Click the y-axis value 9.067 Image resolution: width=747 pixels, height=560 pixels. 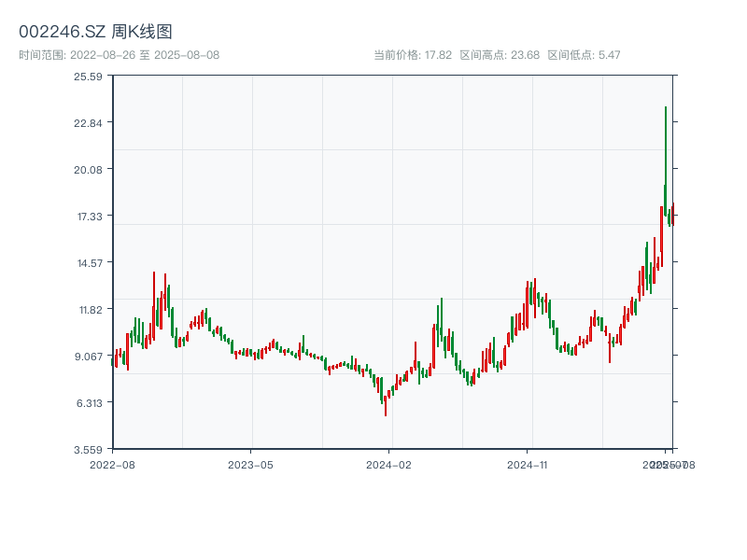pos(89,357)
